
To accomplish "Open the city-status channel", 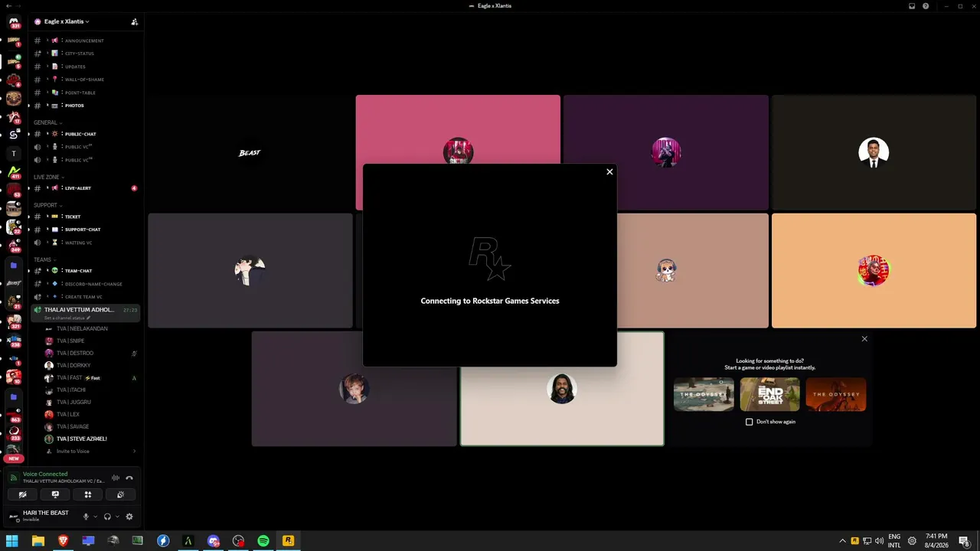I will [x=85, y=54].
